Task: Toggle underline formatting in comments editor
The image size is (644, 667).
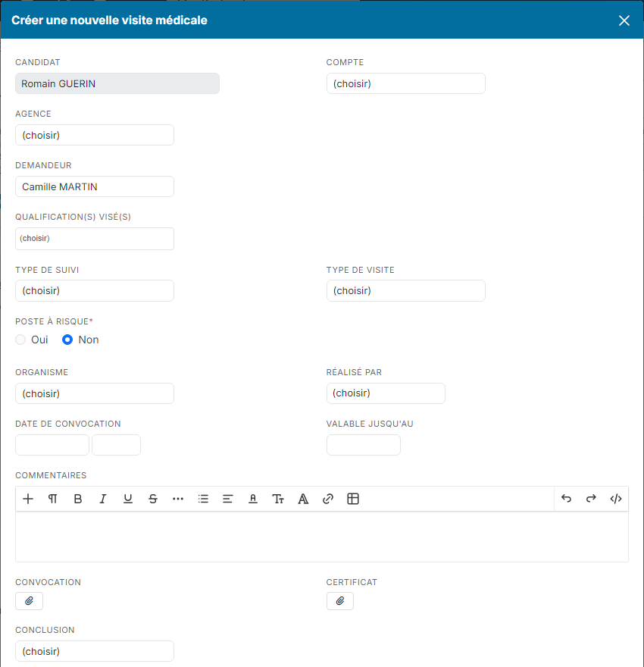Action: click(x=128, y=499)
